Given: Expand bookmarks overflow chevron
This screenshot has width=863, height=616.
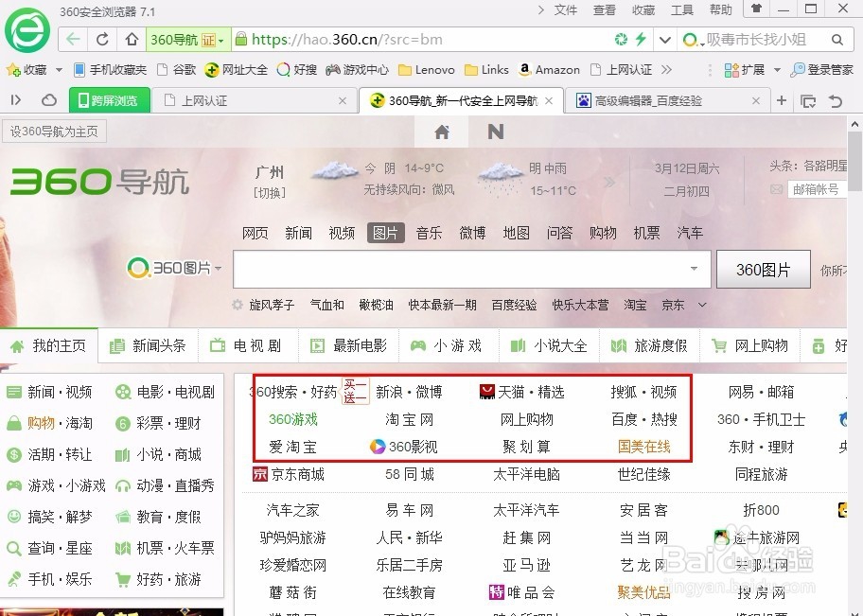Looking at the screenshot, I should pos(666,69).
